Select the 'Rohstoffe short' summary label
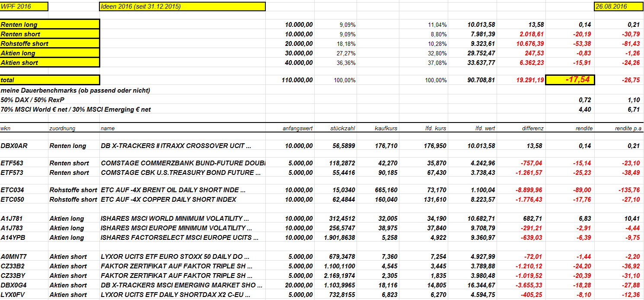The height and width of the screenshot is (300, 644). point(50,44)
